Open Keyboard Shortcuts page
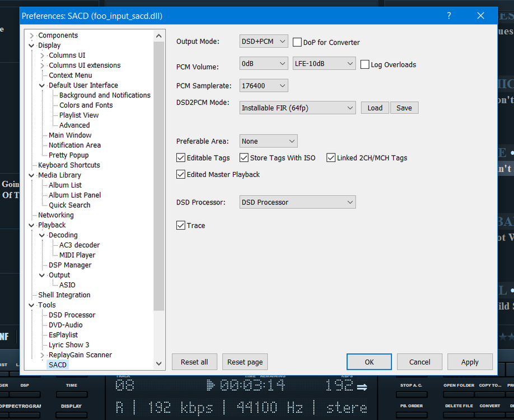 tap(69, 165)
